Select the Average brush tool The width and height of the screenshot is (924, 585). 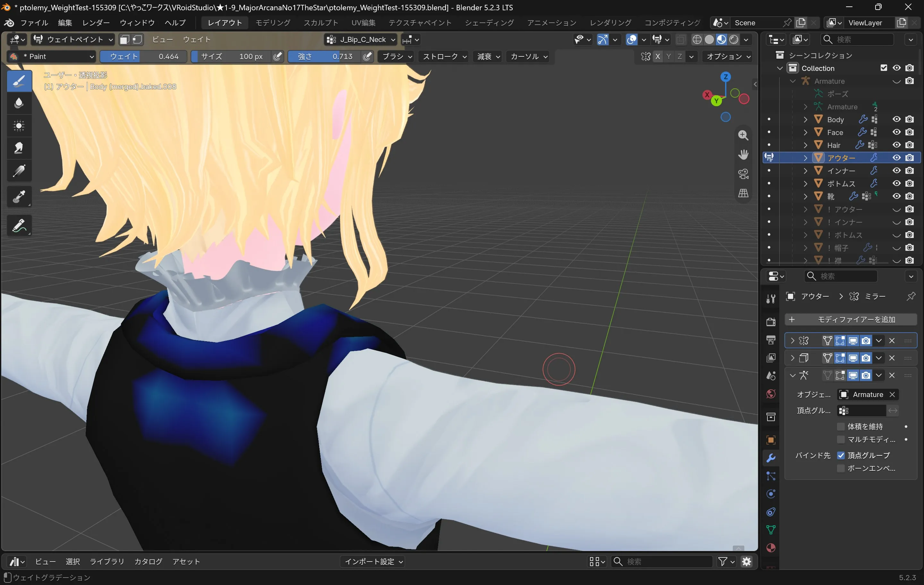(19, 125)
